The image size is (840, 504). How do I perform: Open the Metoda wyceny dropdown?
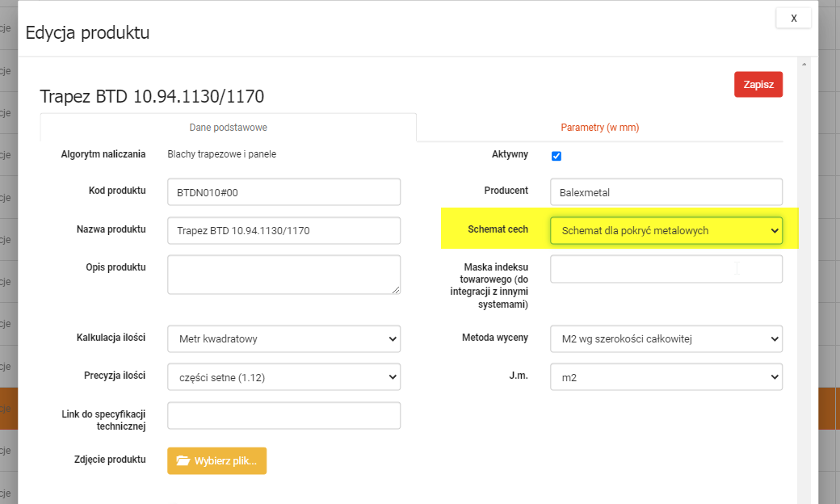pyautogui.click(x=666, y=339)
